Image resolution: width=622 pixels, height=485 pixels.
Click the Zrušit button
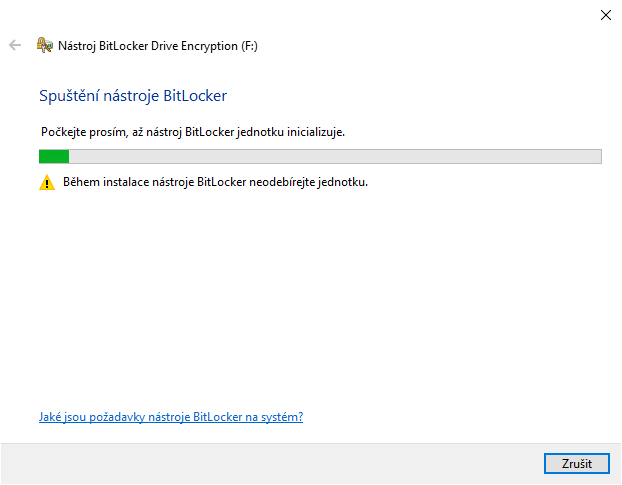[576, 464]
